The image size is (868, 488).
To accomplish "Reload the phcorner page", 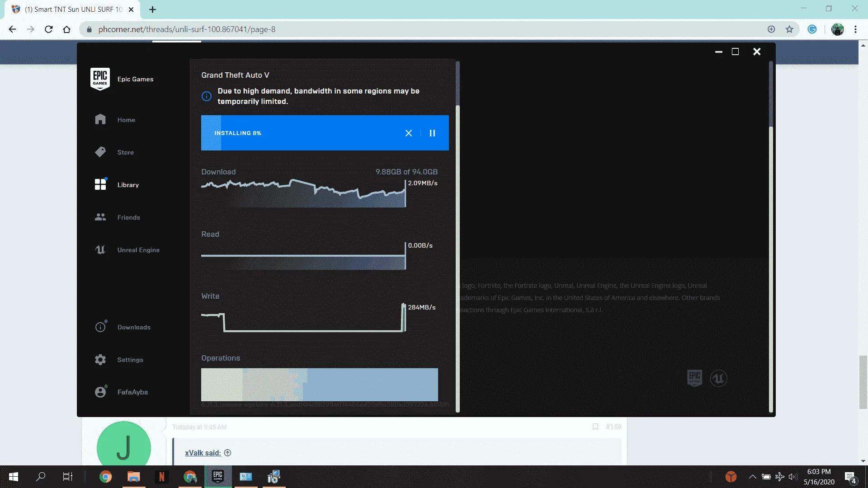I will coord(49,29).
